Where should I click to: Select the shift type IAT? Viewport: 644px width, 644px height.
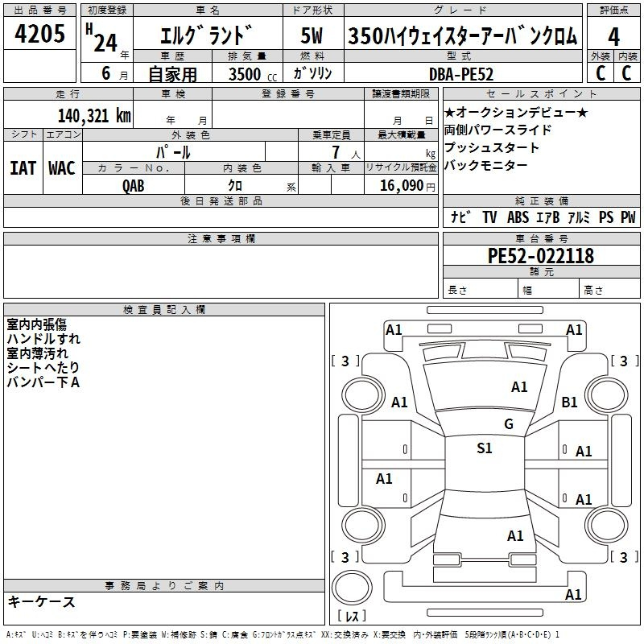coord(23,168)
